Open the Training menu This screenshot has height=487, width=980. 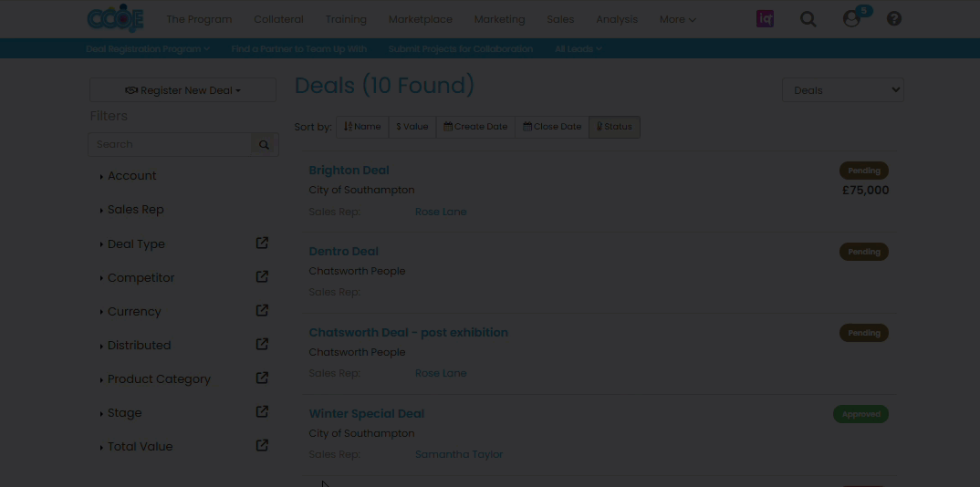(x=346, y=19)
